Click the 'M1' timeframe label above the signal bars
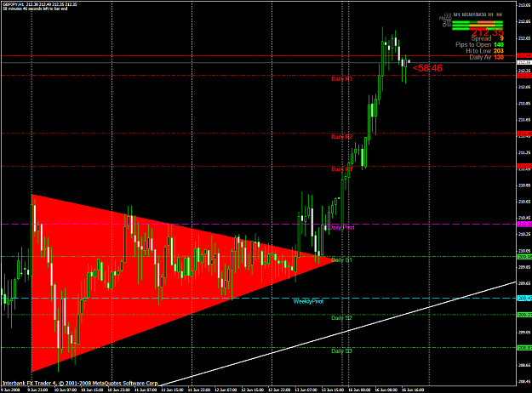This screenshot has height=393, width=532. click(x=457, y=14)
